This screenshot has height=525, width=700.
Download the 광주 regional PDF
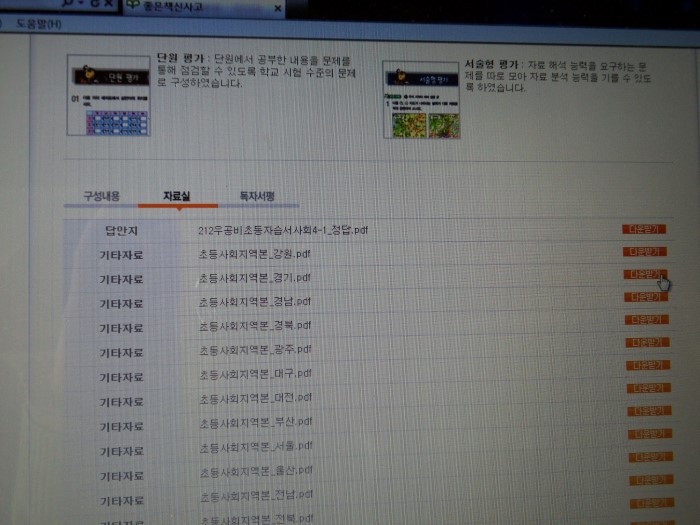(x=647, y=343)
